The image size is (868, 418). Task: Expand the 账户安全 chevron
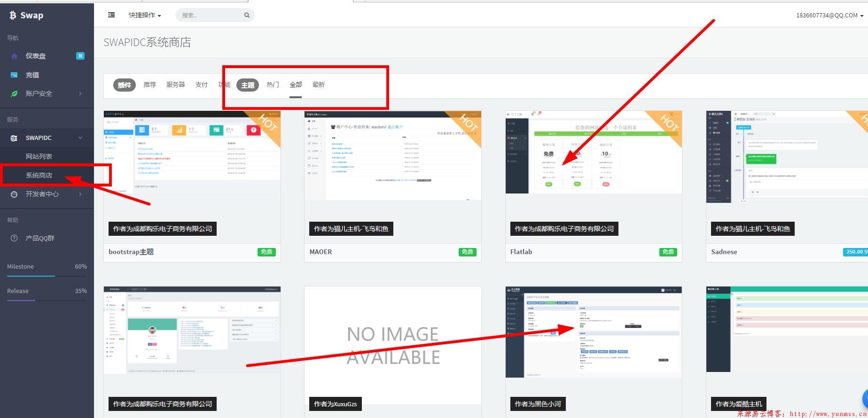[80, 94]
